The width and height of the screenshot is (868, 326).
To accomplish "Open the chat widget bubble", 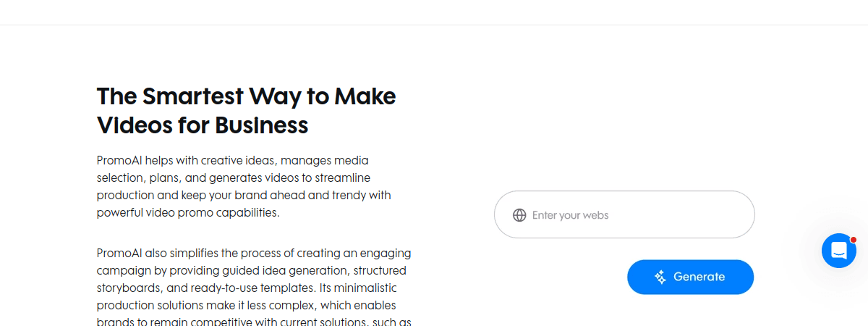I will pyautogui.click(x=839, y=251).
